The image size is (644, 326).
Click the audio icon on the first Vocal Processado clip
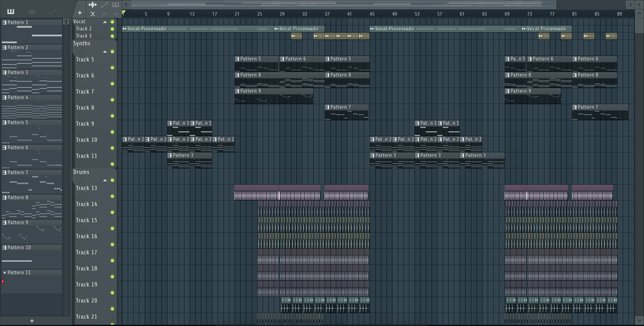(x=125, y=29)
